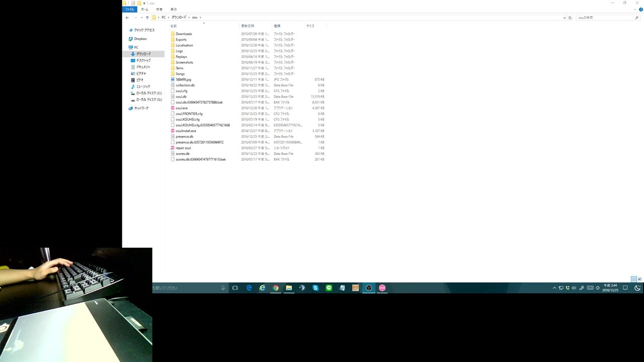Select the scores.db file
Image resolution: width=644 pixels, height=362 pixels.
(180, 153)
